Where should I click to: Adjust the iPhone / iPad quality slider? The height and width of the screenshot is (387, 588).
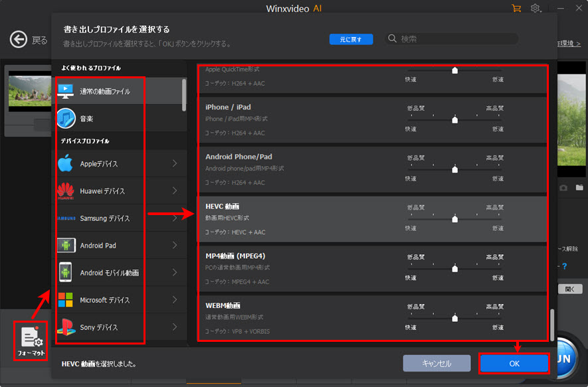454,120
